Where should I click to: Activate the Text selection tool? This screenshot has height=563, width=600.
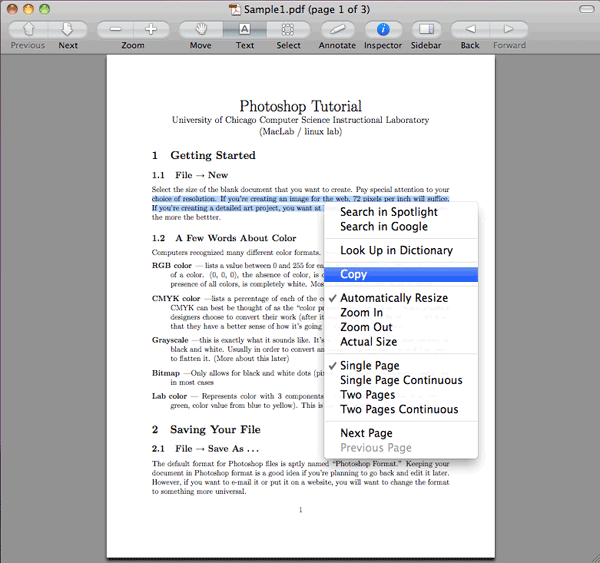(x=245, y=29)
